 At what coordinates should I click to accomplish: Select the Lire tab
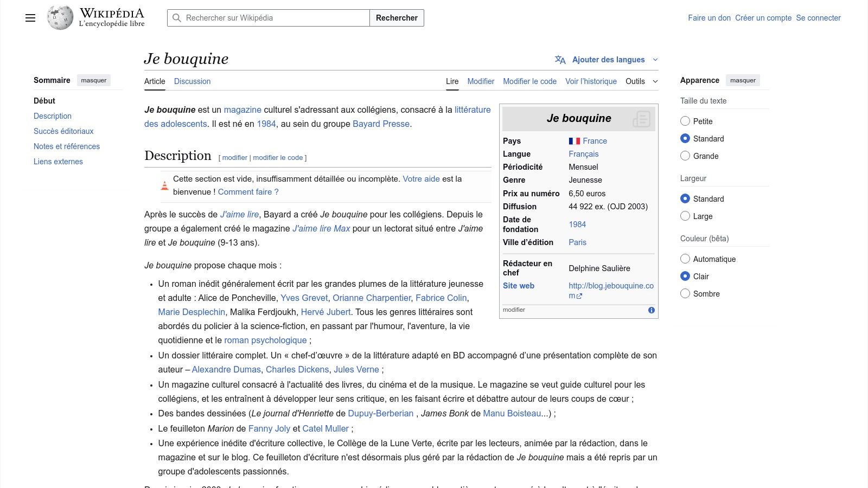[x=452, y=81]
